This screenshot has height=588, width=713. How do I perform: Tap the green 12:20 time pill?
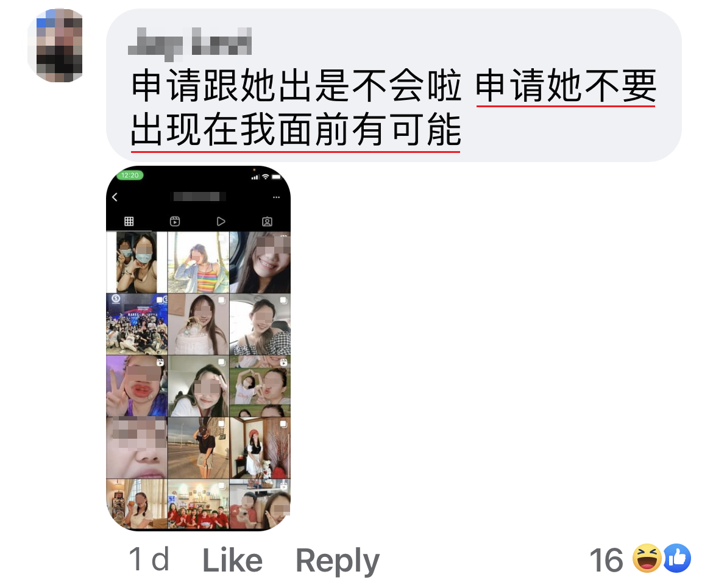130,175
